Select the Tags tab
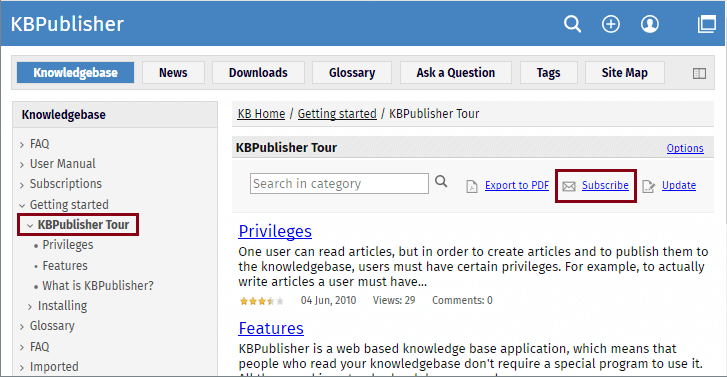This screenshot has width=727, height=377. 548,73
